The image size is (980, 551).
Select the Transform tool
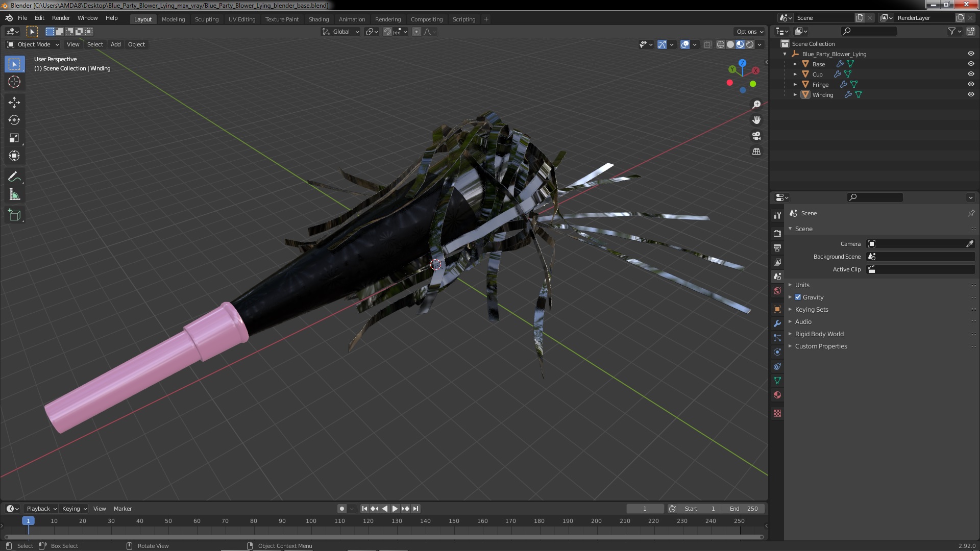point(14,156)
